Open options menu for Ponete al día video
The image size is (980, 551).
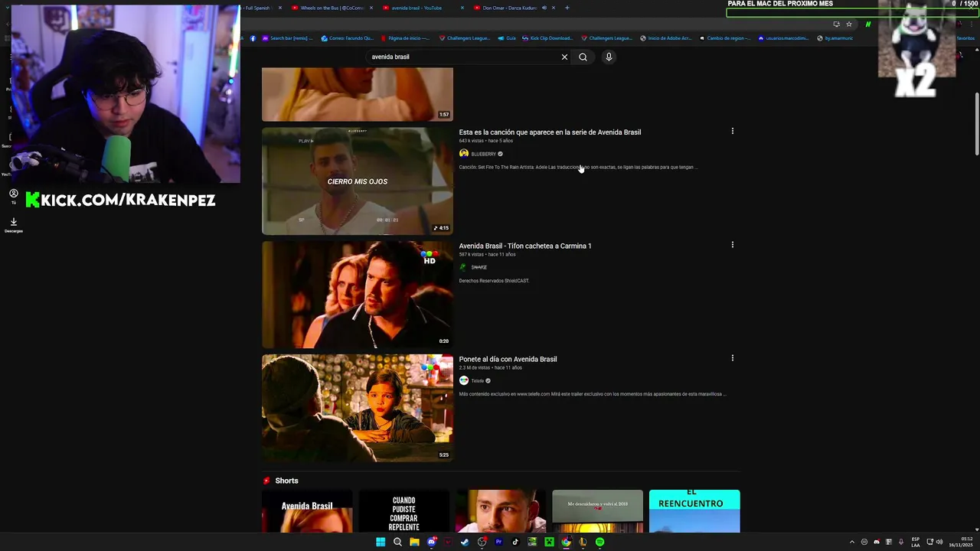click(733, 357)
